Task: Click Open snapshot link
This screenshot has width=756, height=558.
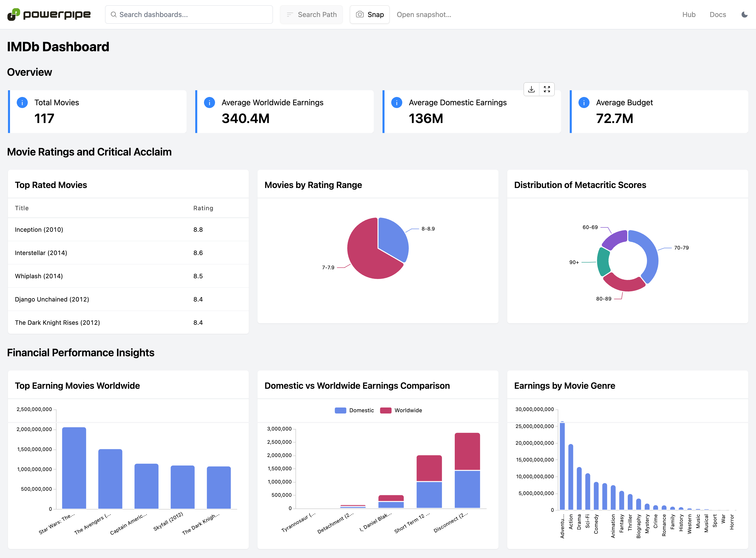Action: pos(423,14)
